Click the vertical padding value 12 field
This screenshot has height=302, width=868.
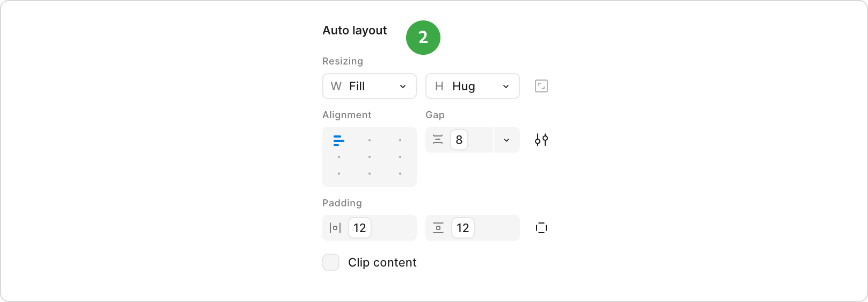point(463,228)
